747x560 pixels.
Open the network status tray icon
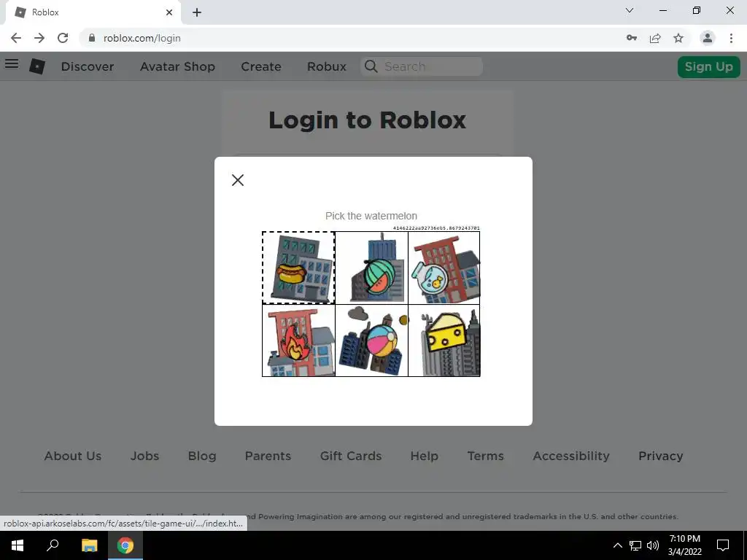click(635, 545)
